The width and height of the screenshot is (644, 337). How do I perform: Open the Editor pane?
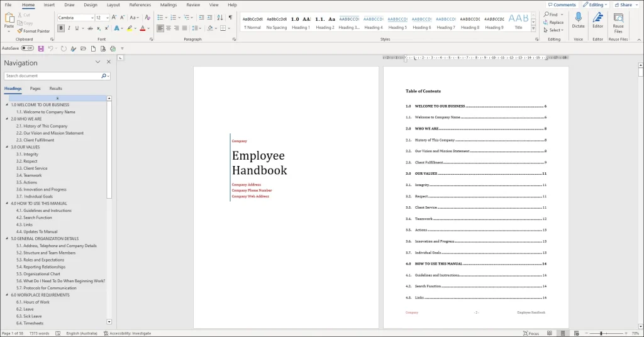(x=597, y=21)
